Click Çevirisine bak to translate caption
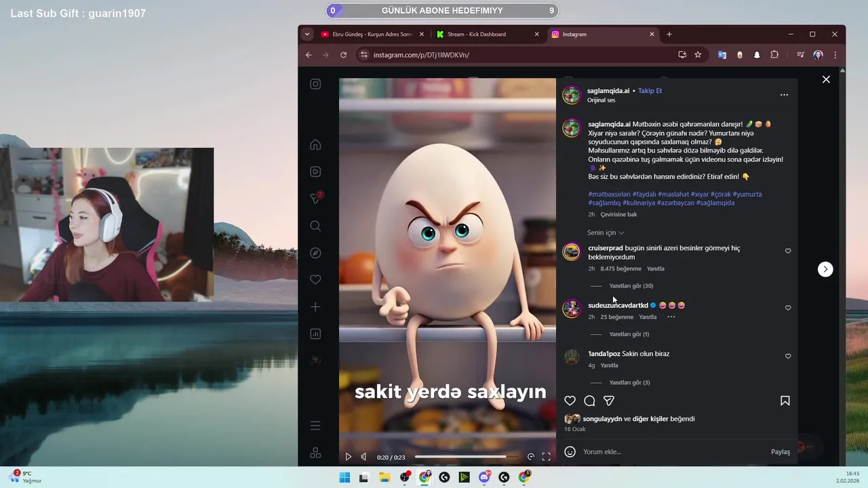 click(618, 214)
